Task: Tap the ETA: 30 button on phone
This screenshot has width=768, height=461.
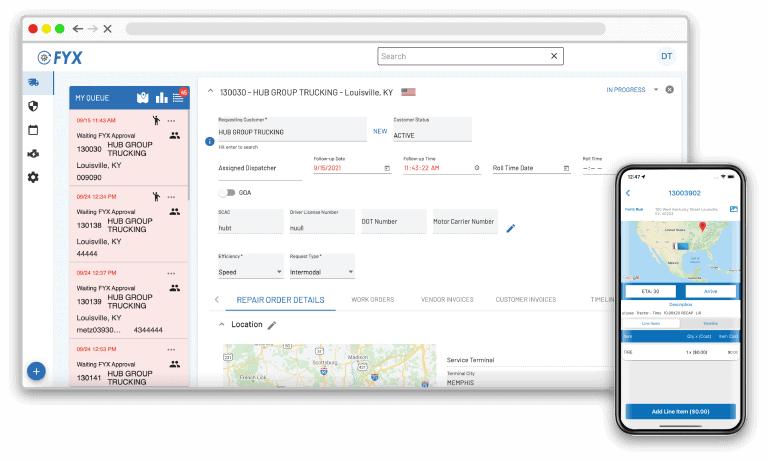Action: click(x=650, y=291)
